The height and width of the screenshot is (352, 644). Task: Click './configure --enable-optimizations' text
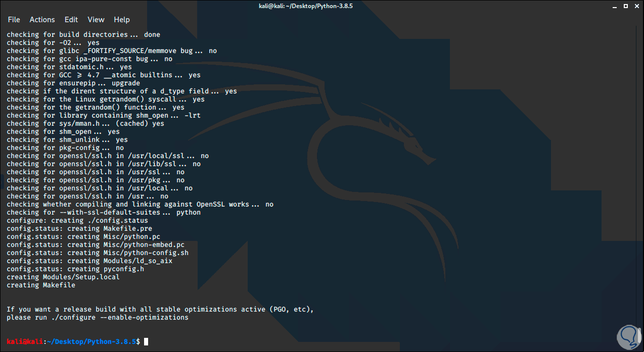pos(119,318)
